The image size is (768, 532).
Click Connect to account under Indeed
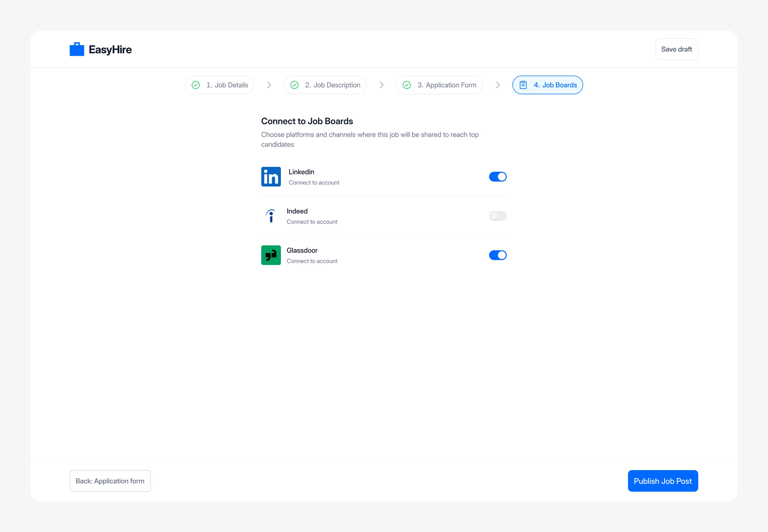pos(312,222)
